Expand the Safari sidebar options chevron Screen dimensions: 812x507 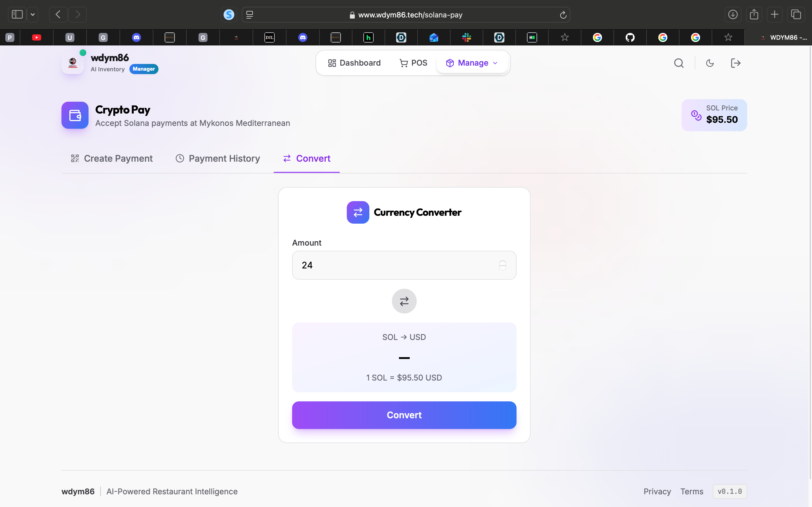pyautogui.click(x=32, y=15)
